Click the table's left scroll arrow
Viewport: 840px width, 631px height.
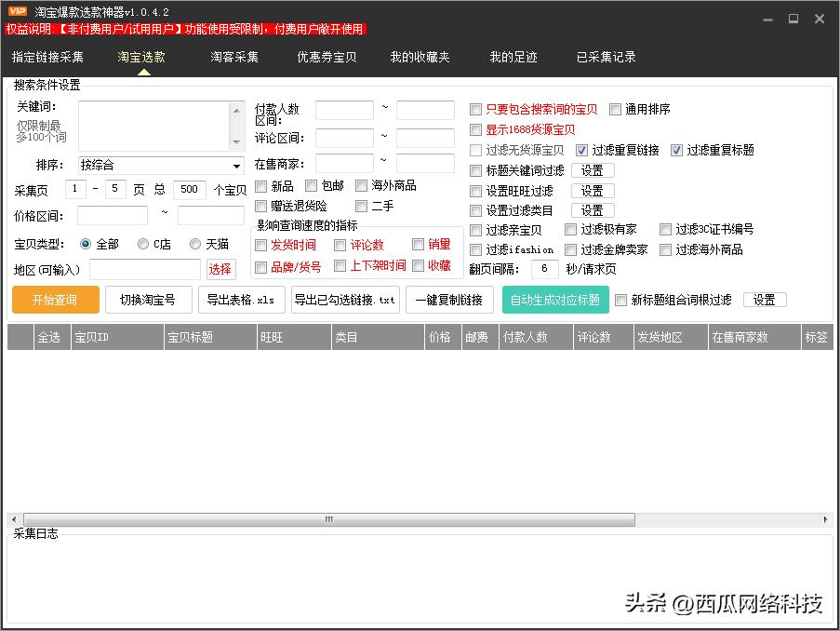[x=14, y=520]
